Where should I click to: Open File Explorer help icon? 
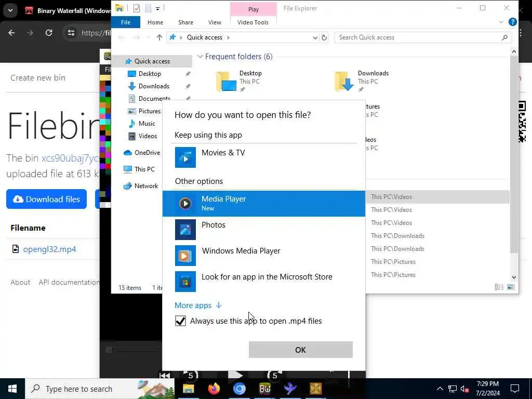[x=513, y=22]
